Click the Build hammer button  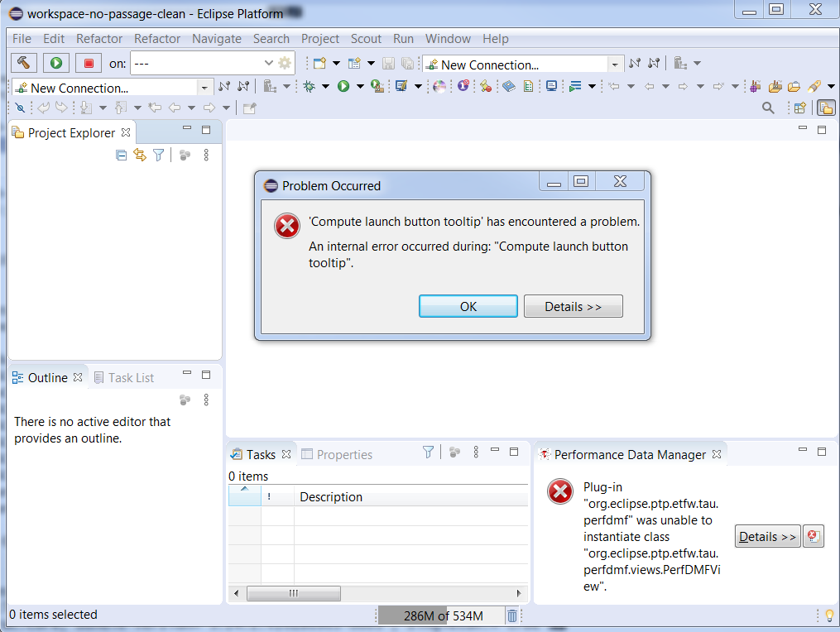23,63
